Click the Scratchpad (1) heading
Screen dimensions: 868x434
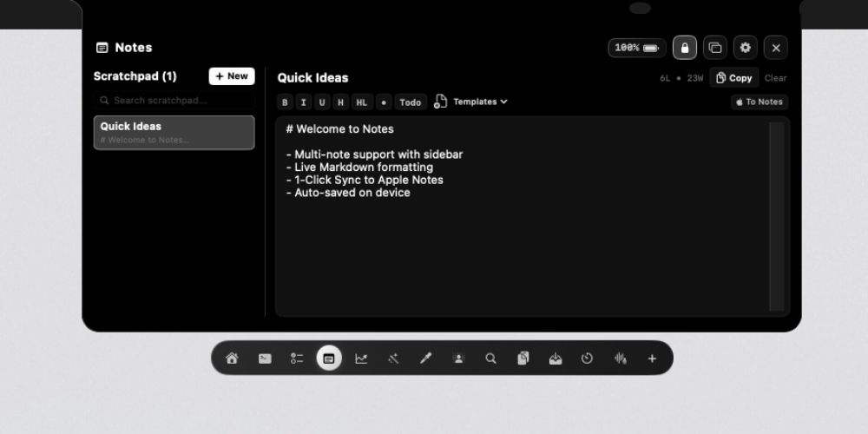coord(135,76)
